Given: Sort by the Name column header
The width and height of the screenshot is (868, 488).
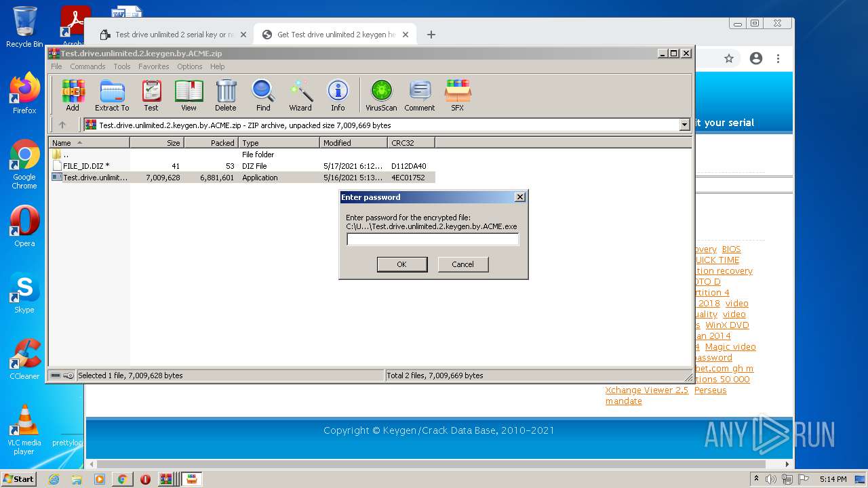Looking at the screenshot, I should (90, 143).
